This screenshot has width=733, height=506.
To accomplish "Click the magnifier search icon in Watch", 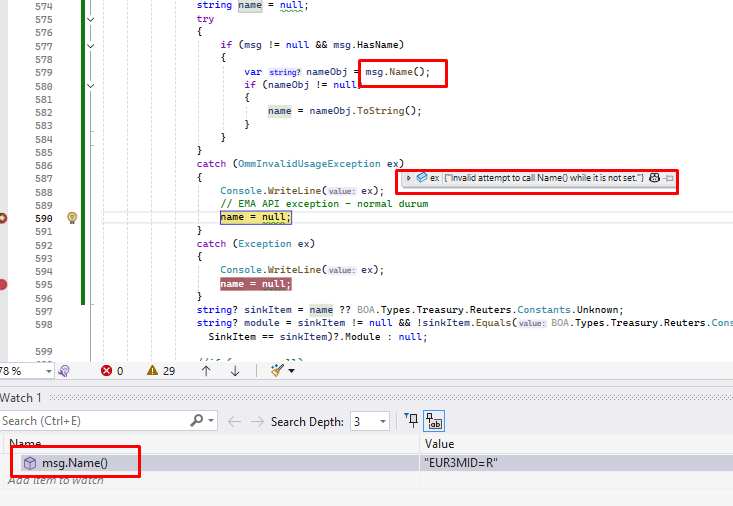I will (197, 421).
